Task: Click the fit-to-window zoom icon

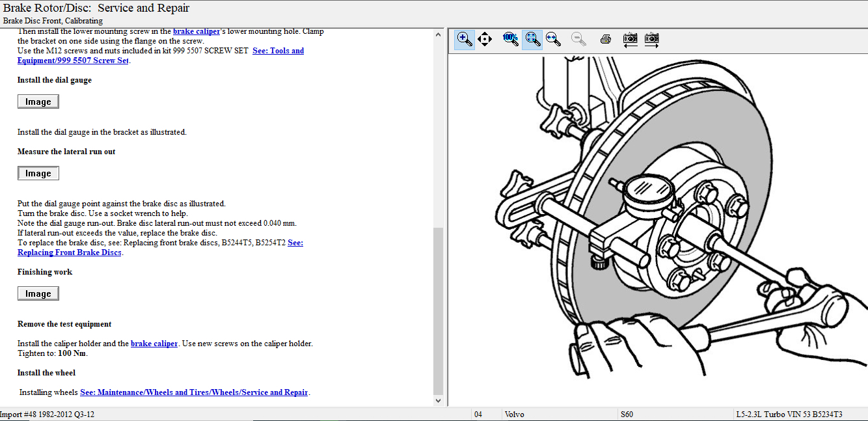Action: coord(532,39)
